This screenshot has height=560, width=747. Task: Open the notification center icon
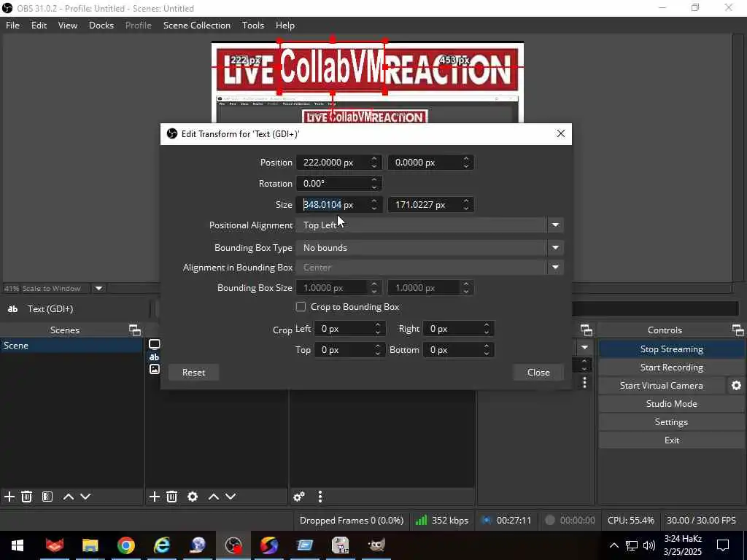pyautogui.click(x=723, y=545)
